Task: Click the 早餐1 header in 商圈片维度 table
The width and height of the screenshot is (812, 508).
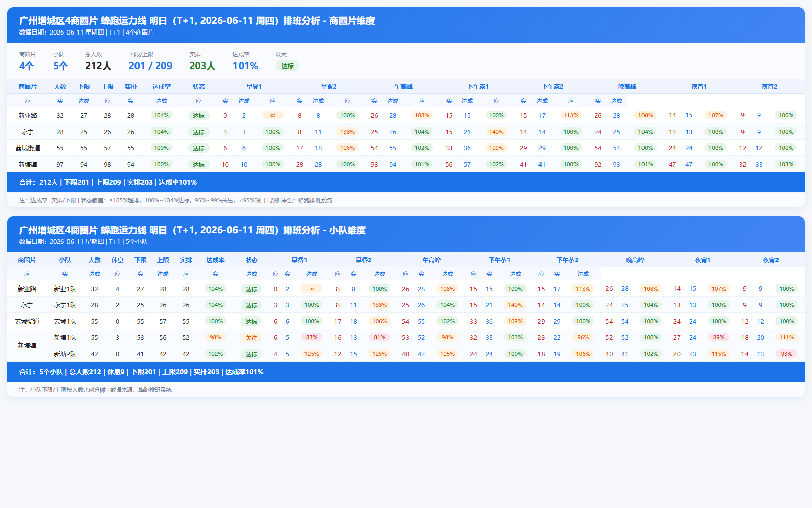Action: pyautogui.click(x=254, y=87)
